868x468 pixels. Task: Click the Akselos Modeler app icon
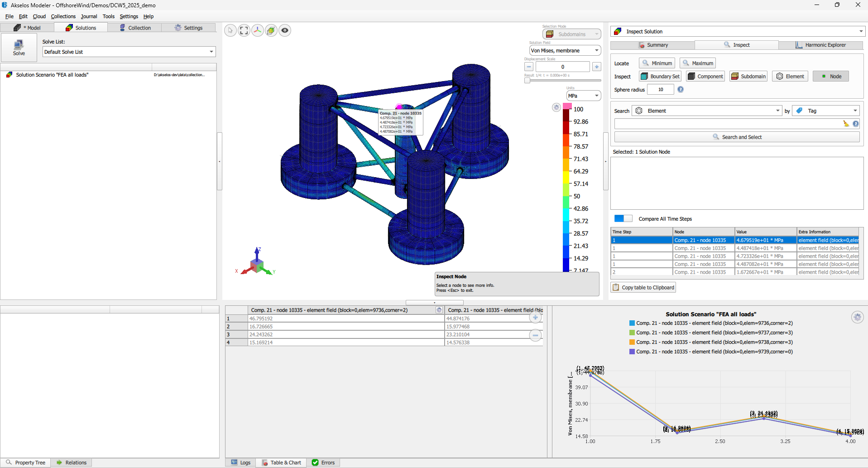pyautogui.click(x=5, y=5)
